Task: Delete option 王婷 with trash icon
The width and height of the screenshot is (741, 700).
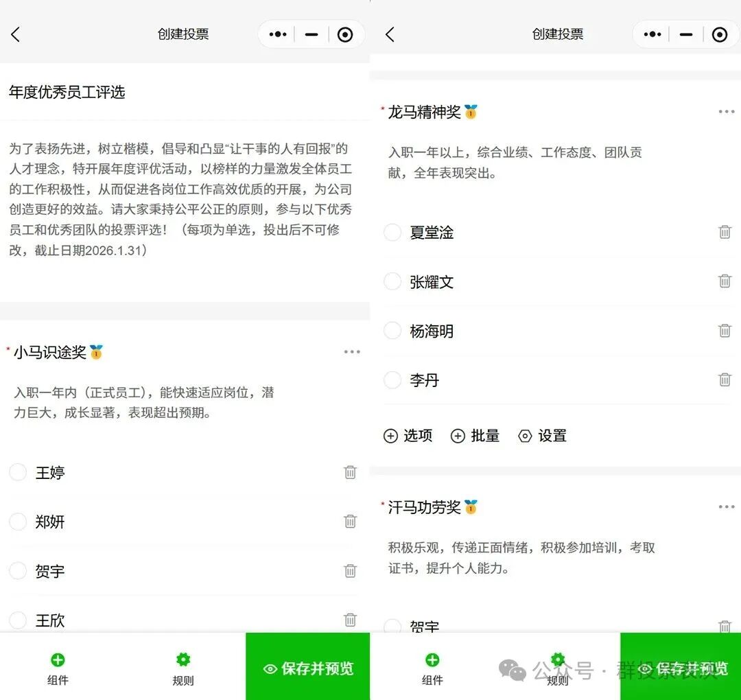Action: coord(350,472)
